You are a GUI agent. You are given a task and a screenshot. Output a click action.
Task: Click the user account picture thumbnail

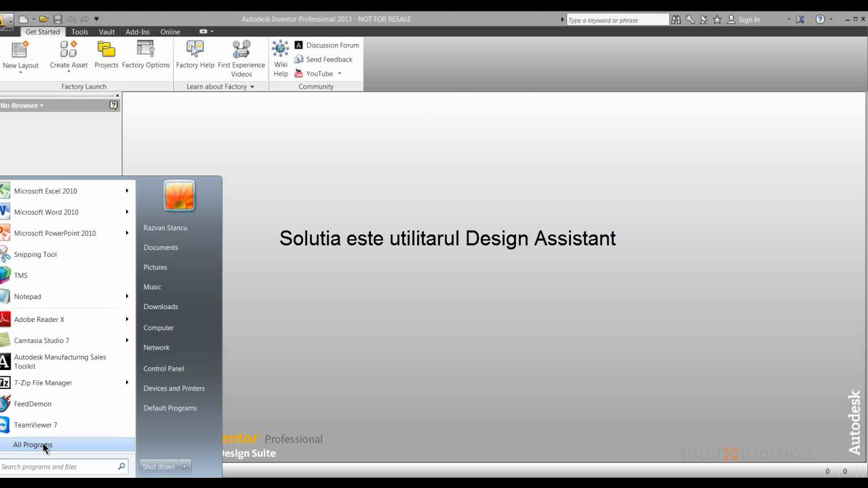pos(180,196)
